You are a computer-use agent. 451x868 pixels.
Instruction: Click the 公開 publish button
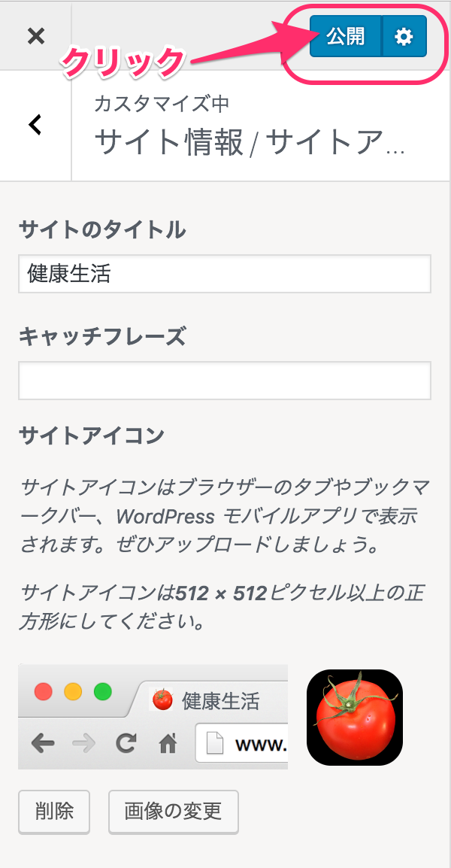(x=346, y=36)
